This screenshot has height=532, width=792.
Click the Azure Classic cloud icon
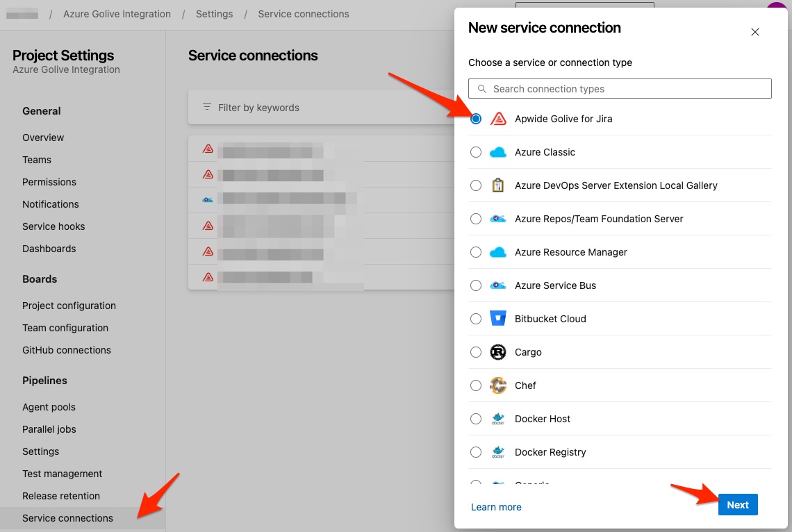tap(498, 152)
